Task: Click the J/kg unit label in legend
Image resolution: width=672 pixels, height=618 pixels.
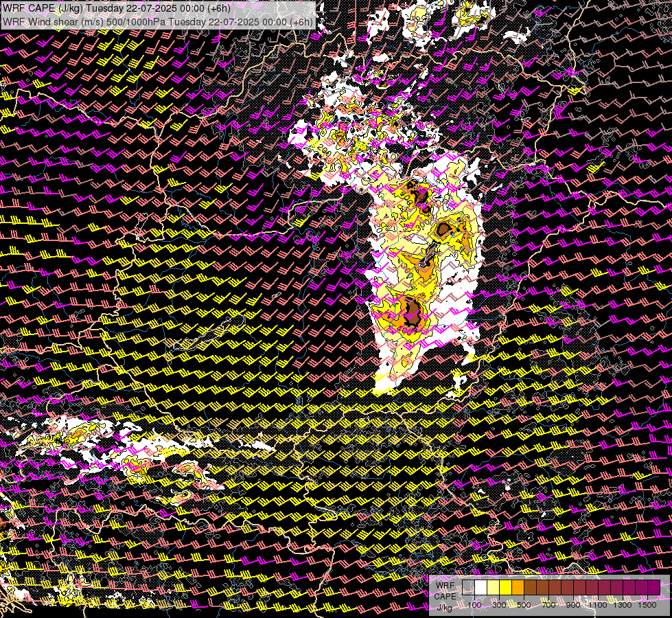Action: point(444,607)
